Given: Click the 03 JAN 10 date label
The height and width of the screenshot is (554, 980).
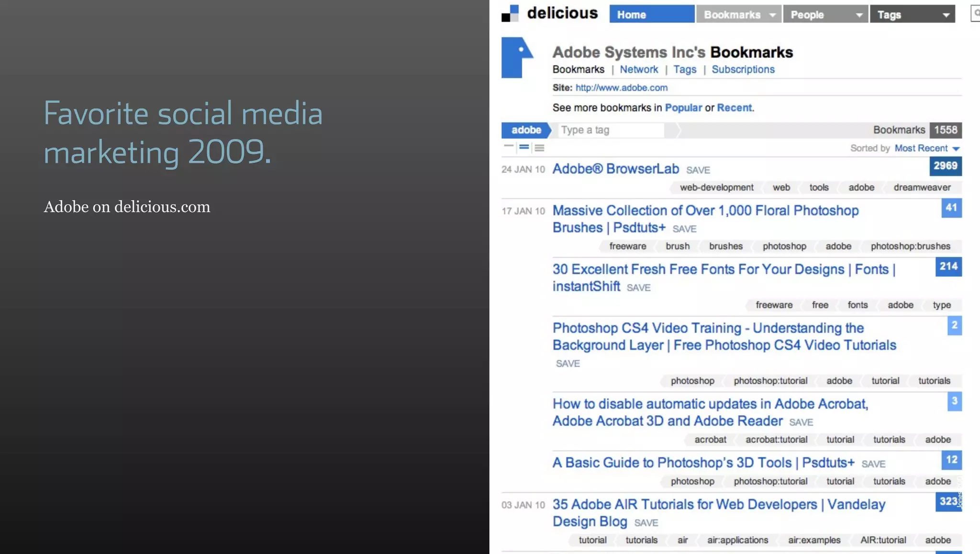Looking at the screenshot, I should (523, 505).
